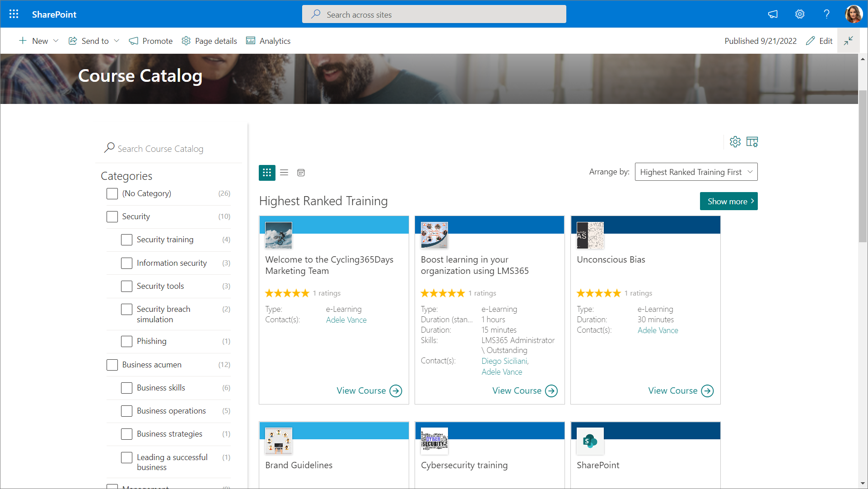This screenshot has width=868, height=489.
Task: Open the SharePoint app launcher waffle
Action: (14, 14)
